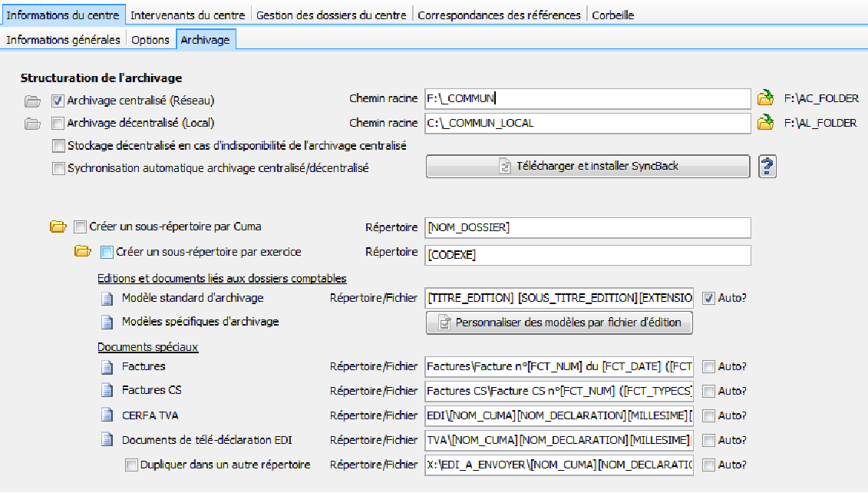The image size is (868, 493).
Task: Click the Chemin racine field containing F:\_COMMUN
Action: (586, 98)
